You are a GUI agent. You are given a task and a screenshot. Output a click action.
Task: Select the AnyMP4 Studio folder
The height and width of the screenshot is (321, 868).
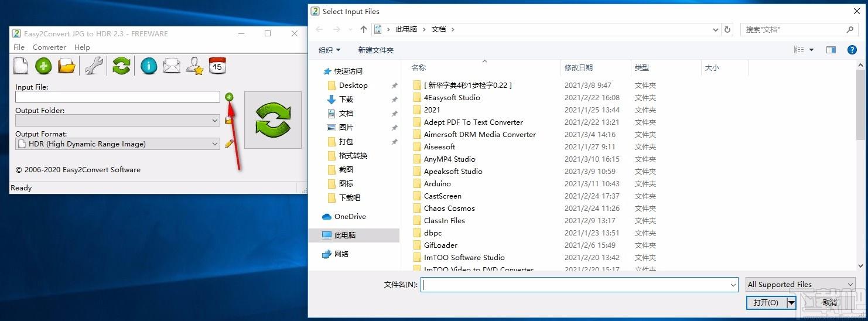pyautogui.click(x=449, y=159)
